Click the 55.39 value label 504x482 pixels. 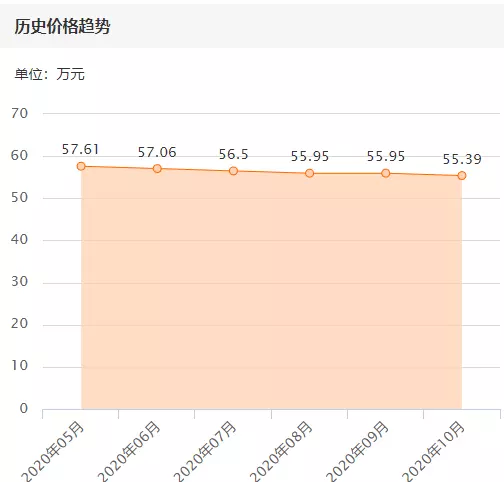tap(462, 159)
